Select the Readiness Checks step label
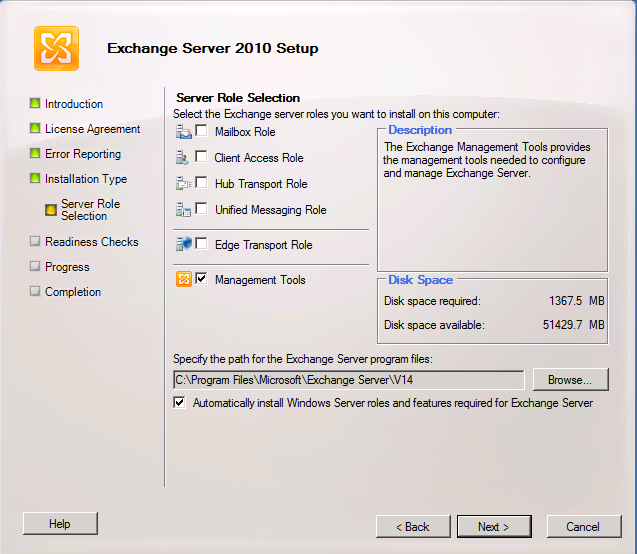Viewport: 637px width, 554px height. coord(92,242)
